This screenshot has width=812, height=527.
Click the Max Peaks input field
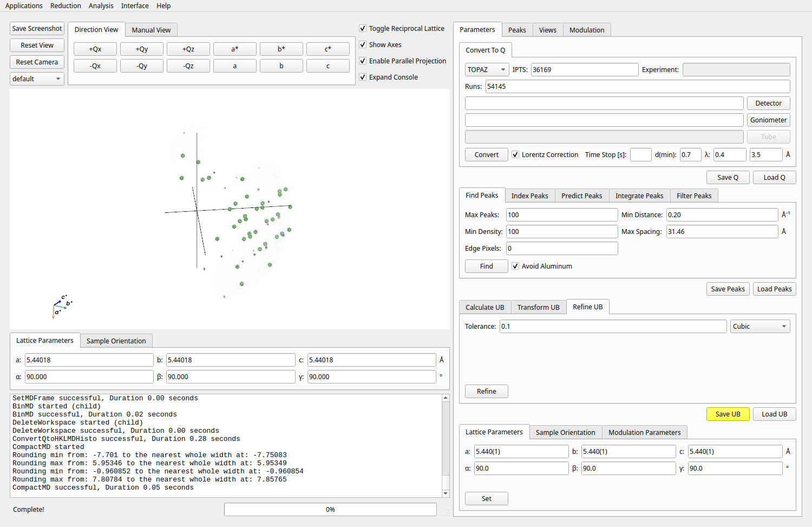pos(562,214)
